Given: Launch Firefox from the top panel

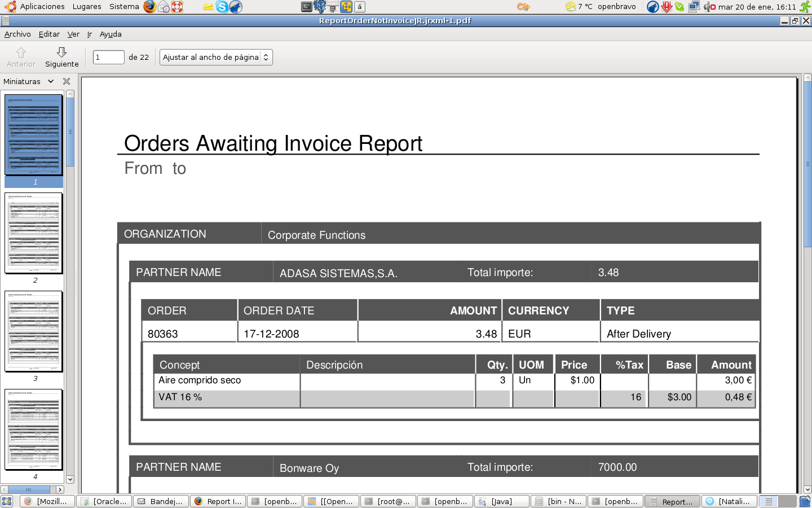Looking at the screenshot, I should coord(149,7).
